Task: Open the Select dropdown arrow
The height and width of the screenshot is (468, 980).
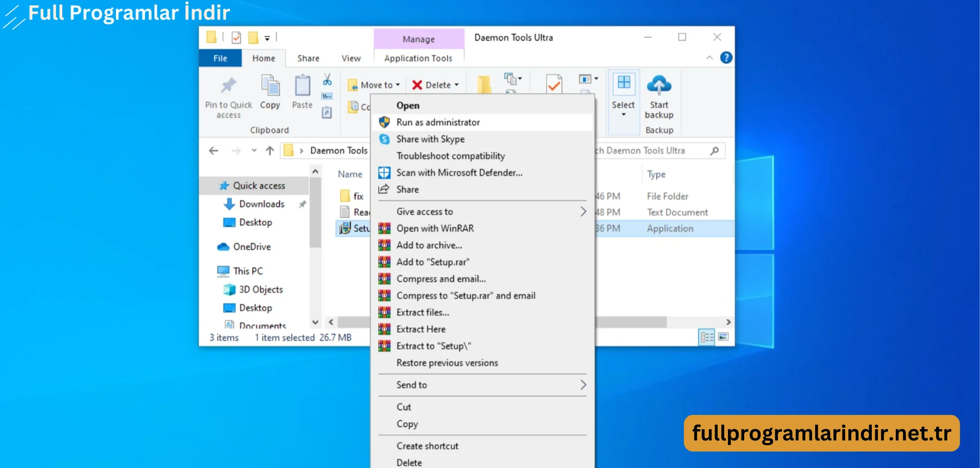Action: pyautogui.click(x=624, y=114)
